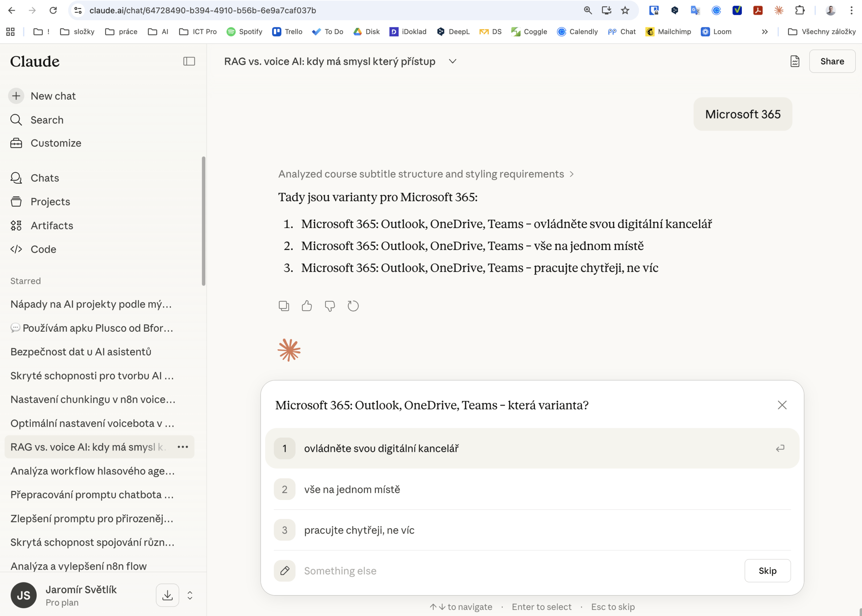This screenshot has width=862, height=616.
Task: Click the Share button
Action: click(x=832, y=62)
